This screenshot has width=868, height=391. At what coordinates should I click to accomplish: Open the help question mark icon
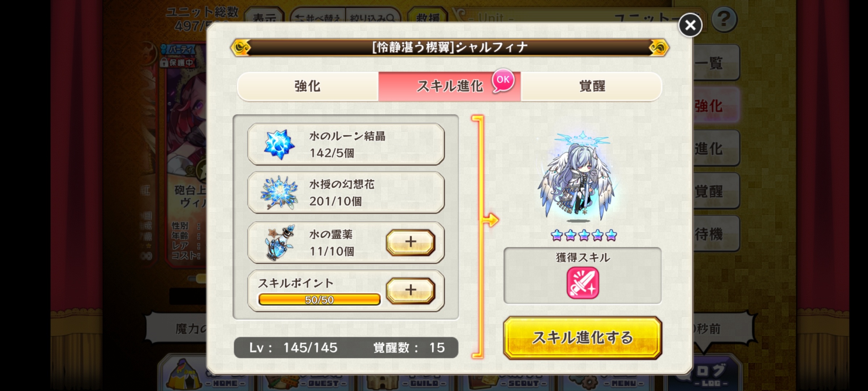pos(724,19)
